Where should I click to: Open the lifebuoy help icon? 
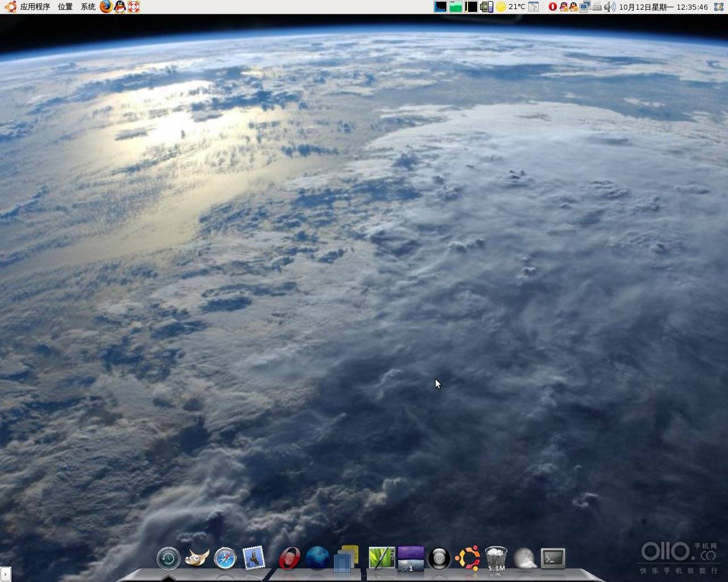(134, 7)
